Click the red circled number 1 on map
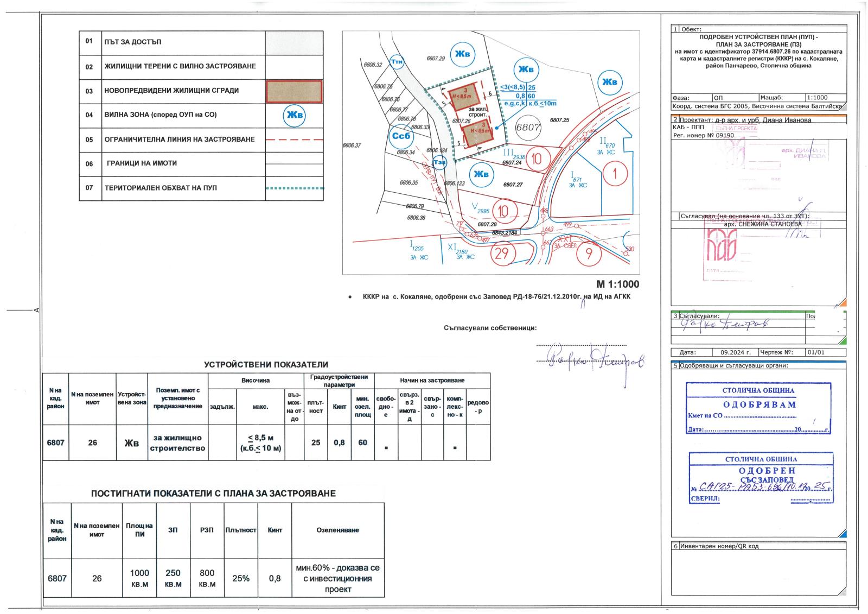Viewport: 868px width, 614px height. click(615, 174)
